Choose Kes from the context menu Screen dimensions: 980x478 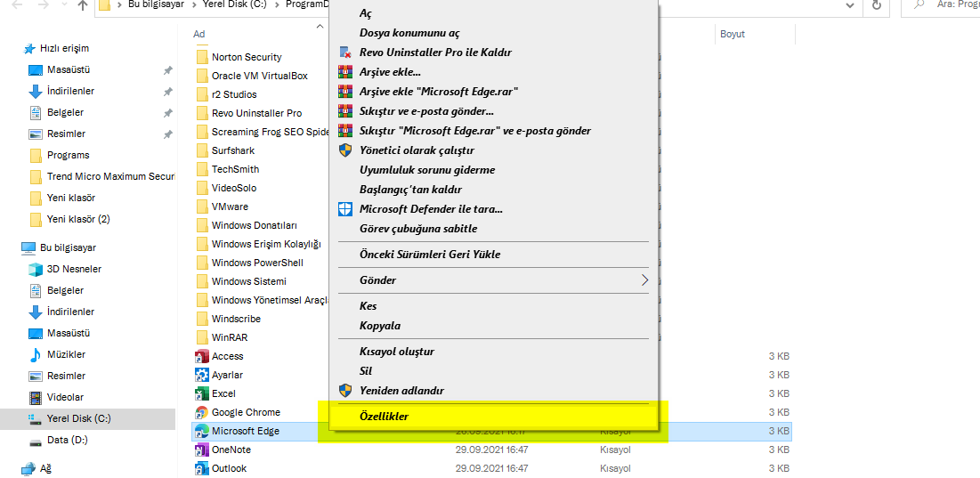tap(369, 306)
